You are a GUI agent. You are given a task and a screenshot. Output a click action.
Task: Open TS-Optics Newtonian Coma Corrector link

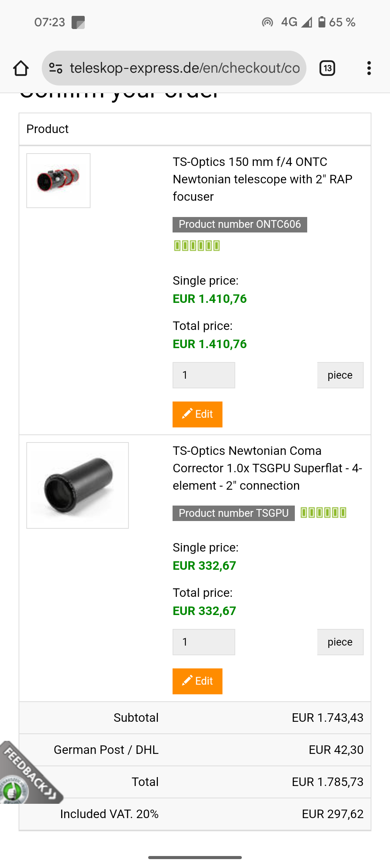point(267,468)
